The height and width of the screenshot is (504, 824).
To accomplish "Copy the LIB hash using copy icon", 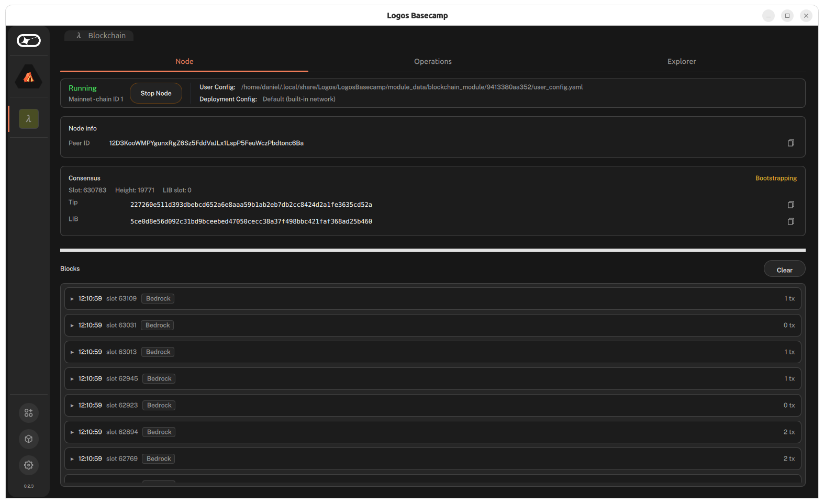I will pyautogui.click(x=791, y=221).
